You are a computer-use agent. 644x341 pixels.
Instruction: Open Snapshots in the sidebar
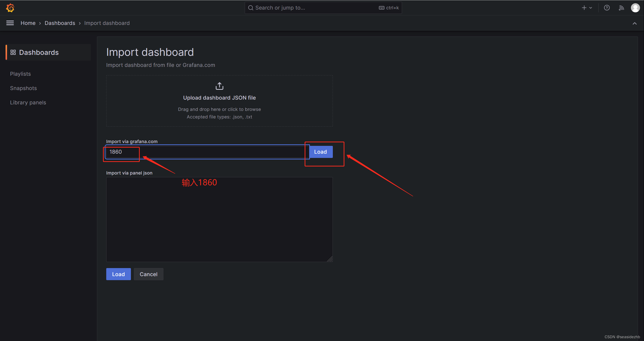click(x=23, y=88)
